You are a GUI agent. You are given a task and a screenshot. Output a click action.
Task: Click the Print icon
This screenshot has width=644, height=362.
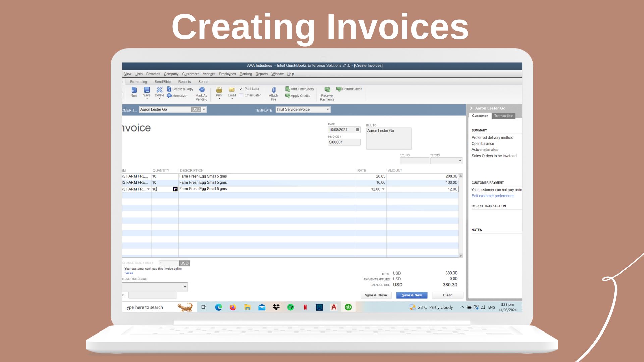tap(219, 90)
